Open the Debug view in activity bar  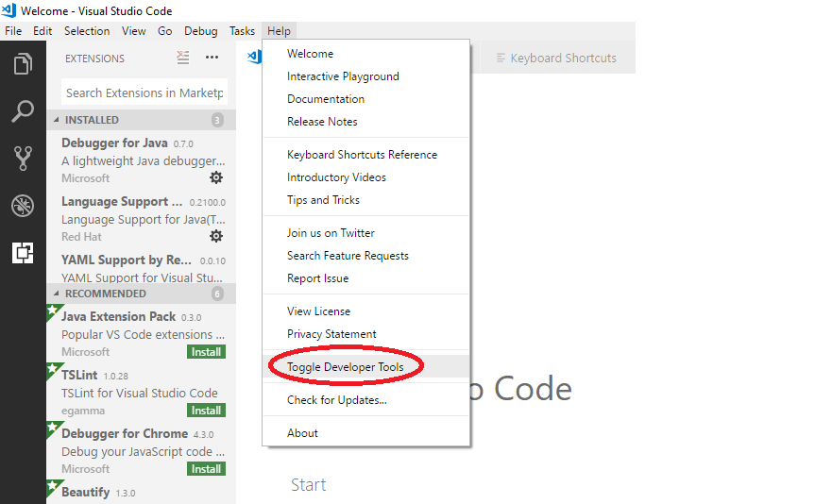tap(23, 206)
